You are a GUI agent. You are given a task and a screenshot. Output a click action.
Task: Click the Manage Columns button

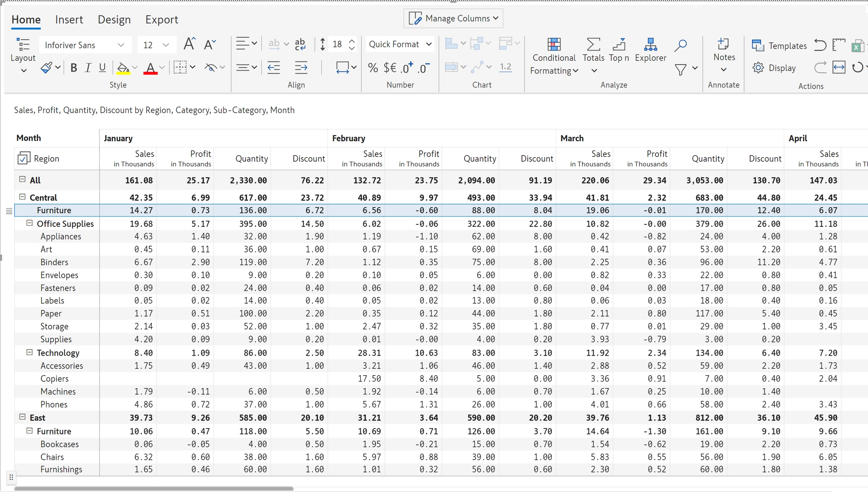click(453, 18)
